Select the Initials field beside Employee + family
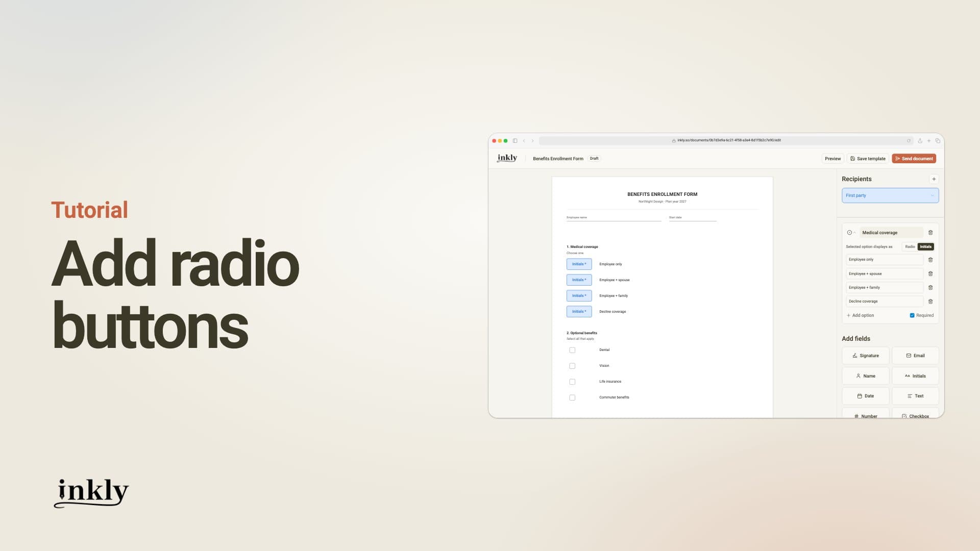 pyautogui.click(x=579, y=296)
